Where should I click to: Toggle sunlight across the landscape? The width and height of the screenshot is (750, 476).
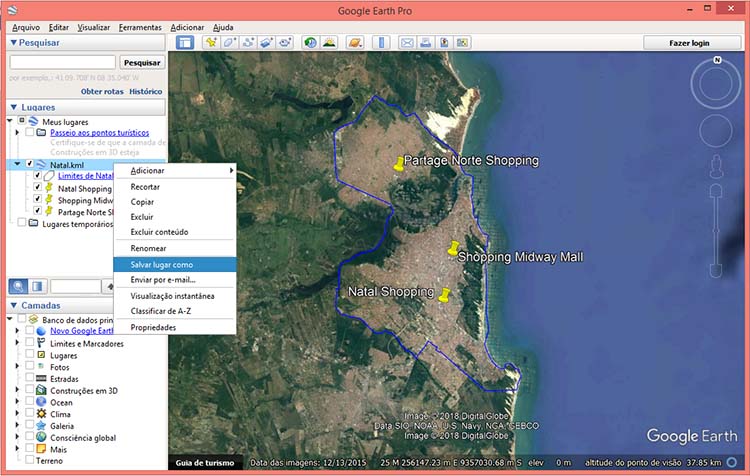pos(329,43)
